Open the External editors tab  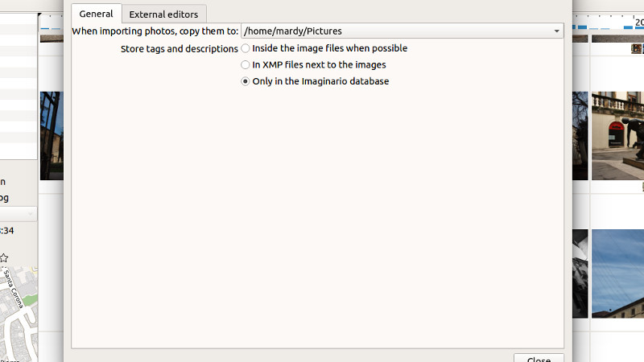[164, 14]
